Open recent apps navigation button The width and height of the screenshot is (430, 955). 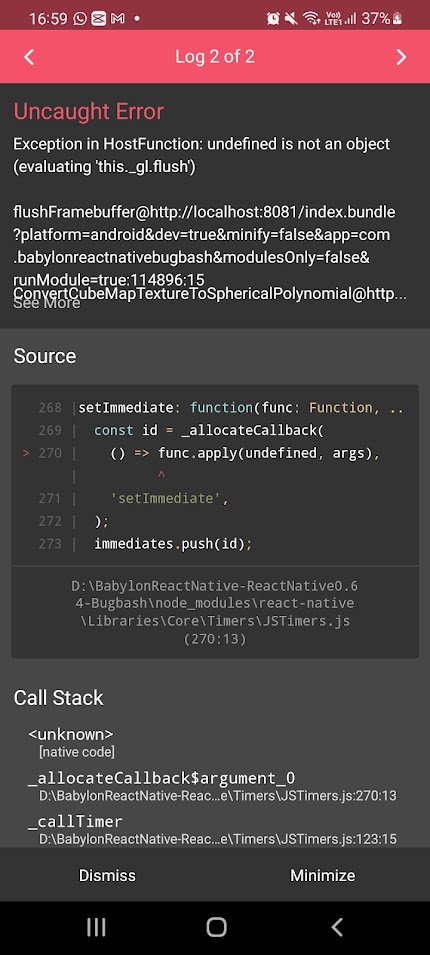click(x=96, y=926)
